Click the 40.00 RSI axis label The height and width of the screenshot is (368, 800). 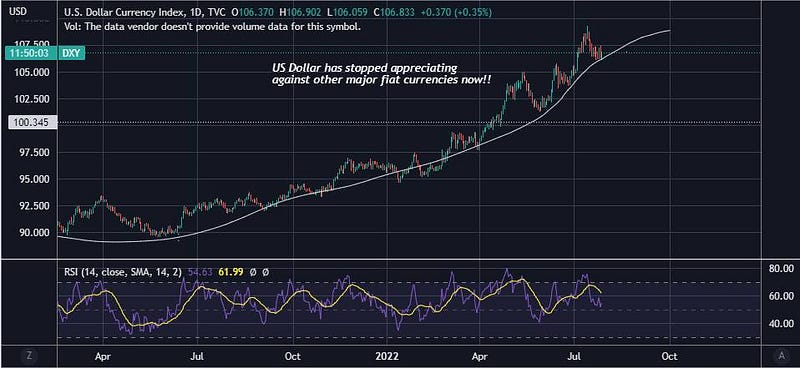781,323
